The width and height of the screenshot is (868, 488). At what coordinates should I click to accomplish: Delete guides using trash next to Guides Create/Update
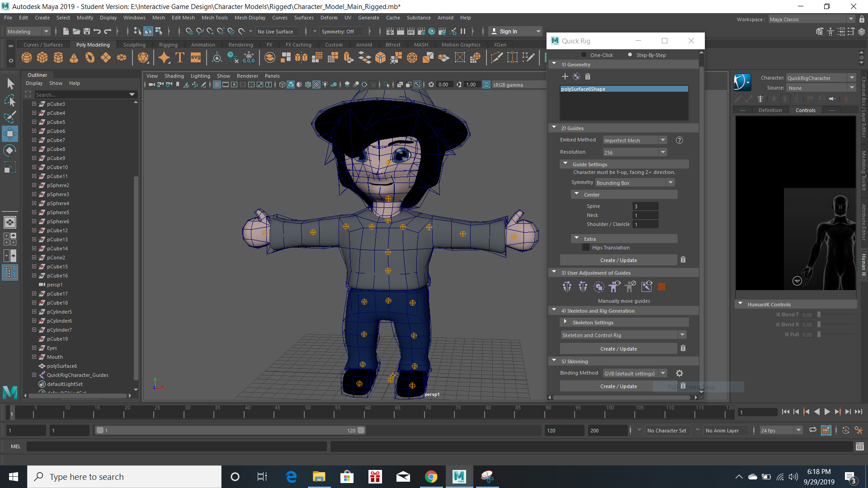click(683, 260)
